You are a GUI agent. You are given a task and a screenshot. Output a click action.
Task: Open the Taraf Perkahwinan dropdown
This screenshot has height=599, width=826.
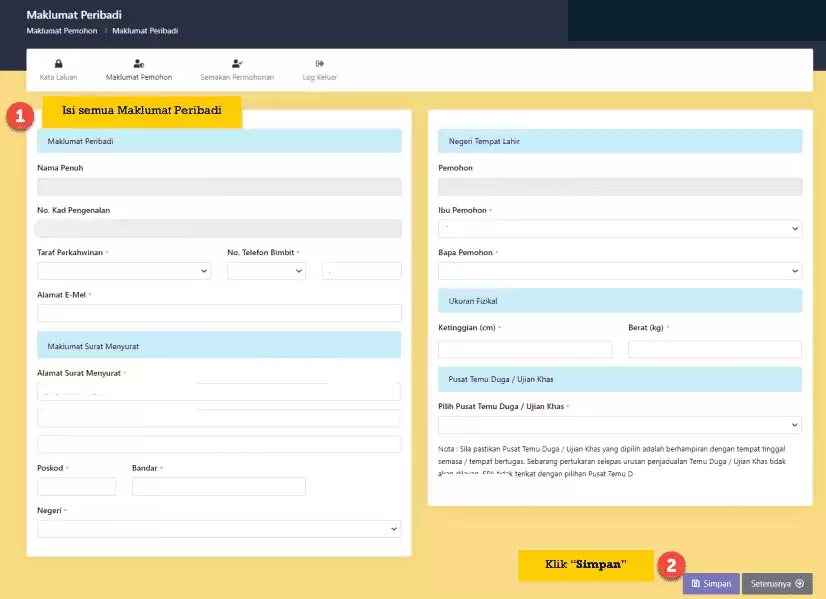pos(124,271)
